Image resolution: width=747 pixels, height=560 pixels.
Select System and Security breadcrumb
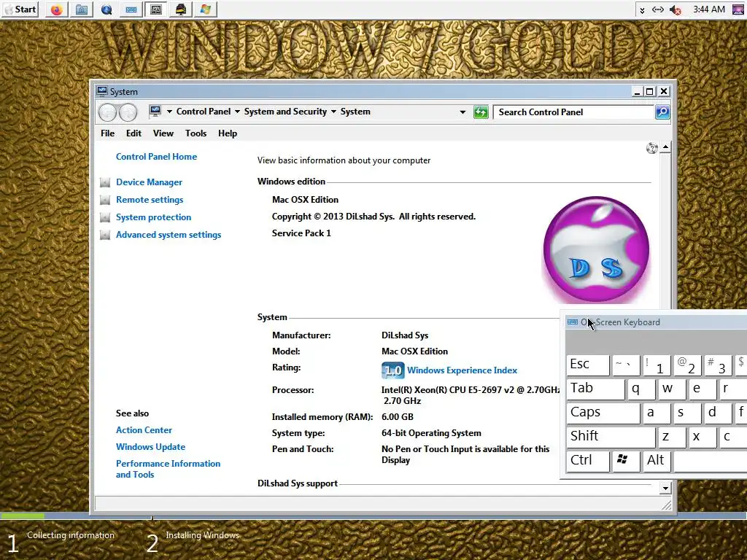click(285, 112)
